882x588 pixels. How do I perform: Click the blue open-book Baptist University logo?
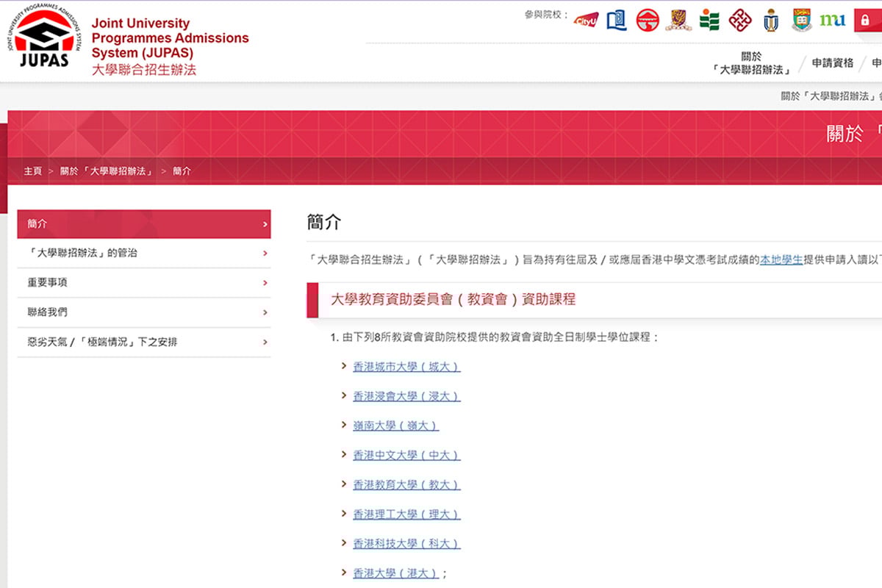coord(617,20)
